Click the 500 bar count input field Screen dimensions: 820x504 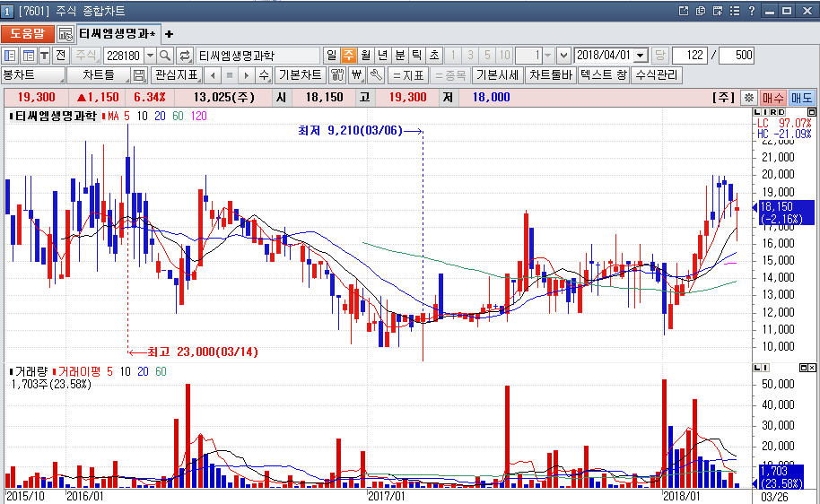737,56
